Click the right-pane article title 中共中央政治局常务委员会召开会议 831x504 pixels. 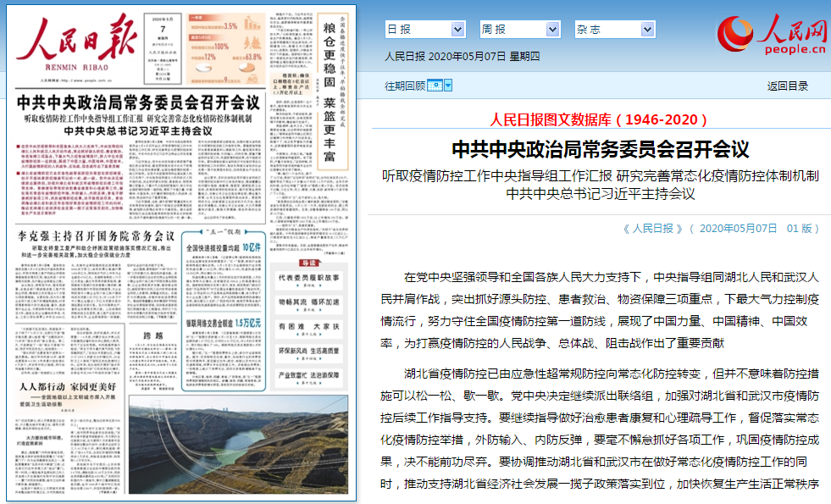pyautogui.click(x=600, y=149)
